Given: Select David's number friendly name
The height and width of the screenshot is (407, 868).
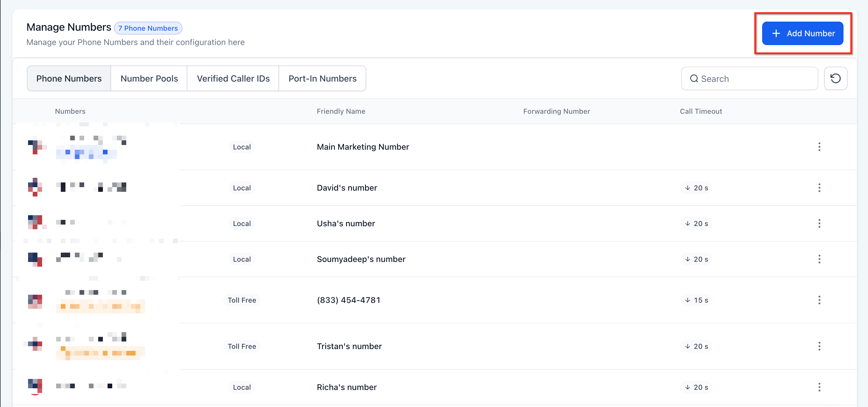Looking at the screenshot, I should pos(347,188).
